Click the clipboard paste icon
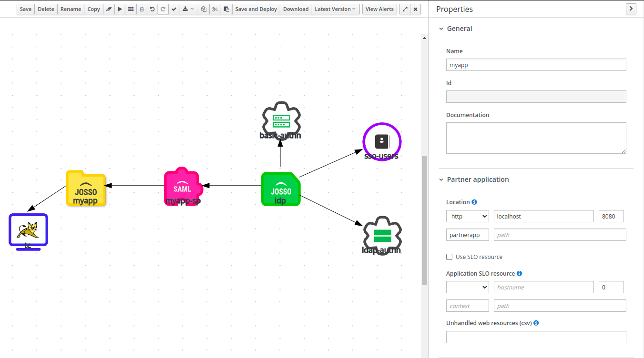The image size is (644, 358). 226,9
